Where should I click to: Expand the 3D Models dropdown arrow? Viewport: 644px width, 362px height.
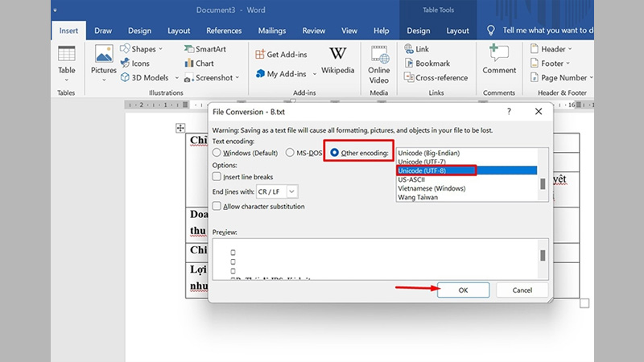click(x=177, y=77)
